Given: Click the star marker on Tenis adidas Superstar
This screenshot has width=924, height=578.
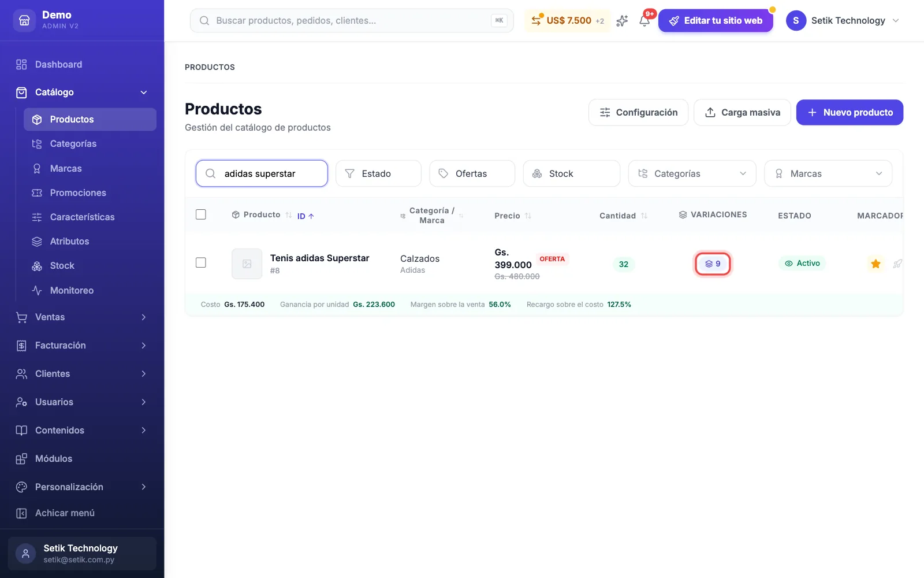Looking at the screenshot, I should coord(875,264).
